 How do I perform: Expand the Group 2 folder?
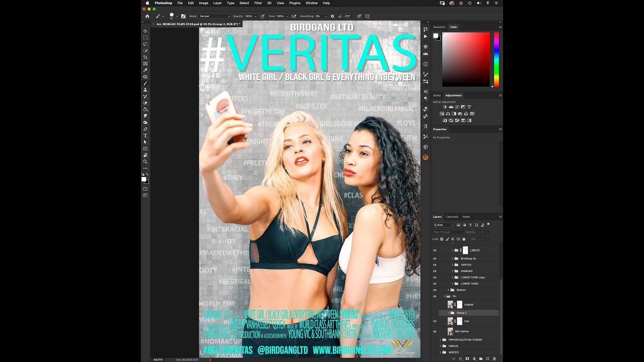point(448,313)
